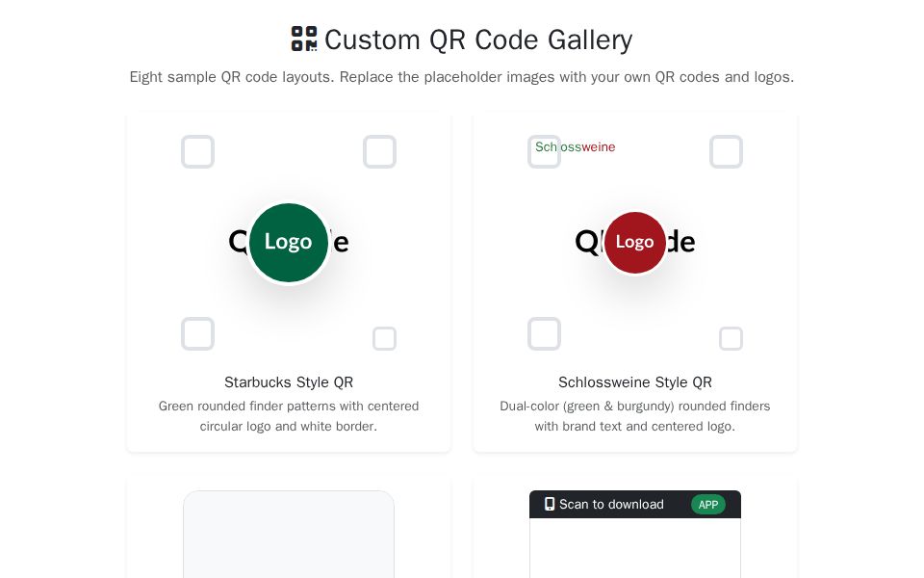Toggle the top-right finder square on the Schlossweine card

pyautogui.click(x=726, y=151)
